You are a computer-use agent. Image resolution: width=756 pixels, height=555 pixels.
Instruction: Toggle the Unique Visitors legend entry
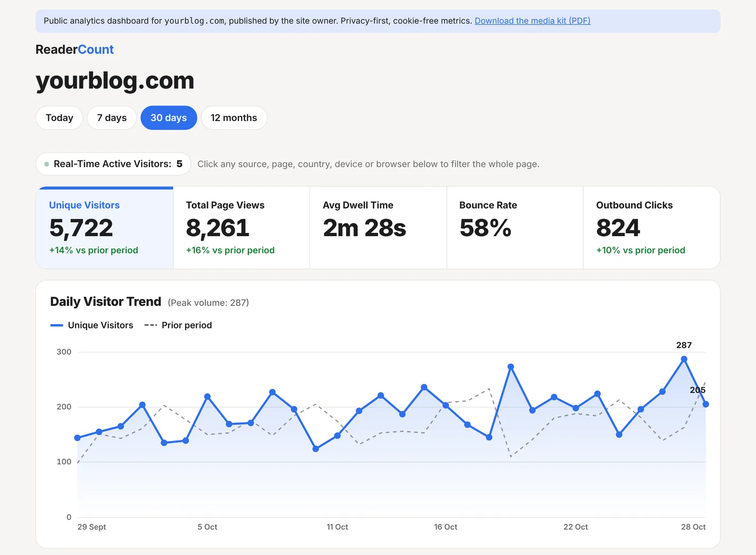click(92, 325)
